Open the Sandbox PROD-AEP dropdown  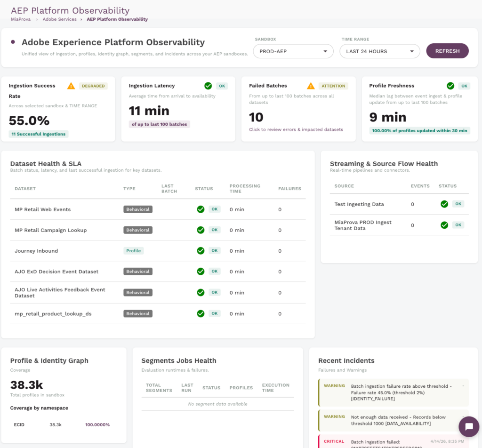[293, 51]
